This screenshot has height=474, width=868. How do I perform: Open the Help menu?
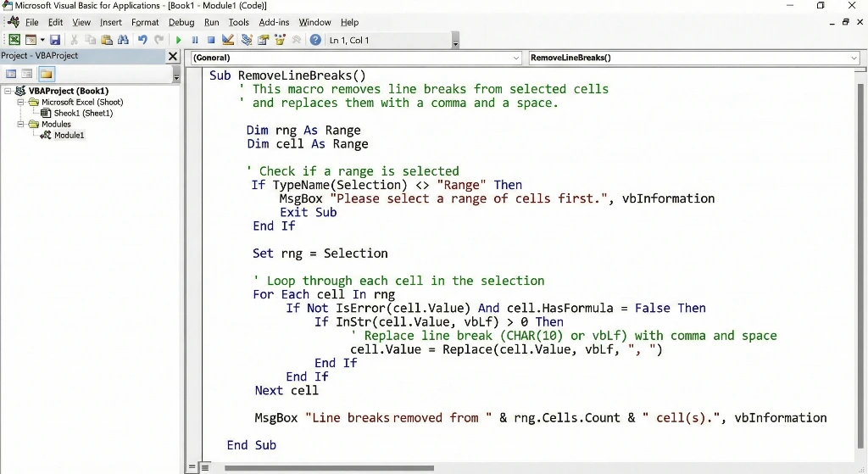(349, 22)
